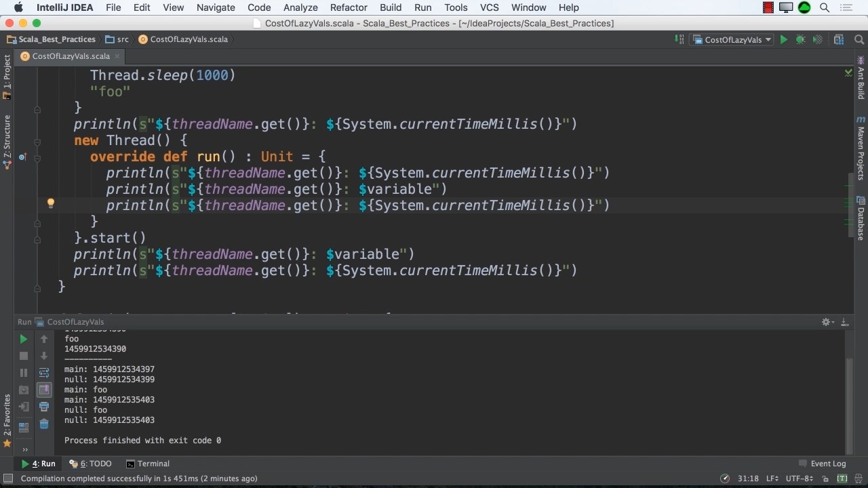Click the code inspection green checkmark
This screenshot has height=488, width=868.
pyautogui.click(x=848, y=72)
